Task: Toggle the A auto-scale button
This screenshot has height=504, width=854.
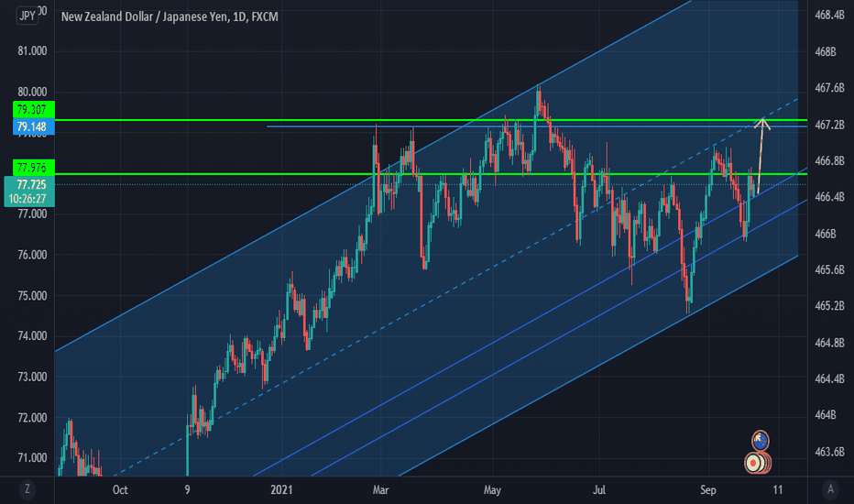Action: point(830,489)
